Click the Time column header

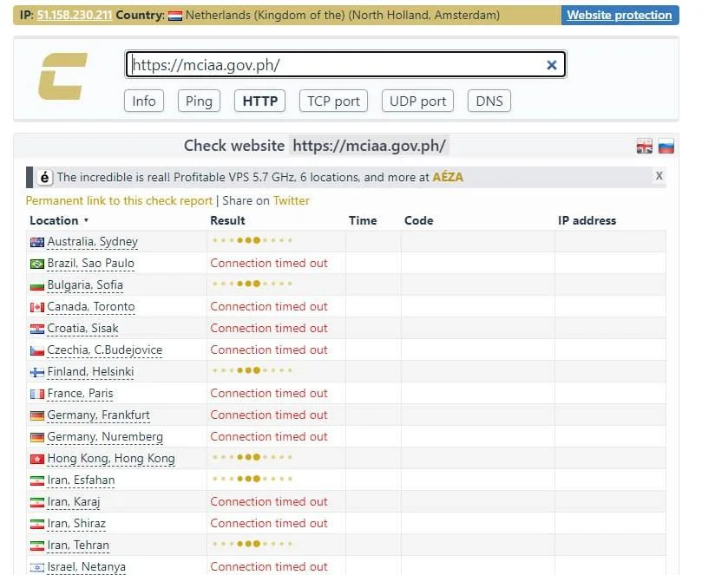tap(363, 220)
